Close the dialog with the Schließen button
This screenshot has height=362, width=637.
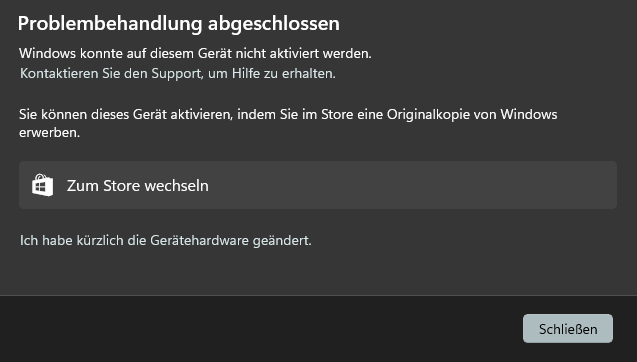tap(568, 329)
